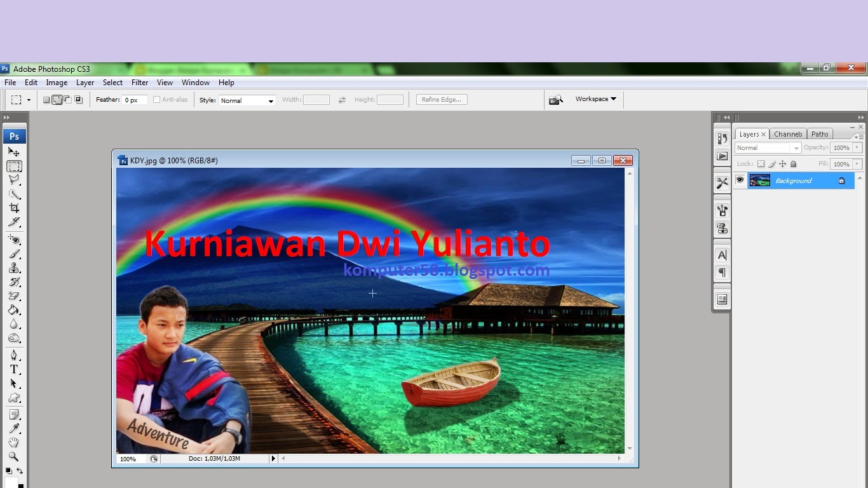Screen dimensions: 868x488
Task: Click the Lock position toggle in Layers panel
Action: pyautogui.click(x=783, y=163)
